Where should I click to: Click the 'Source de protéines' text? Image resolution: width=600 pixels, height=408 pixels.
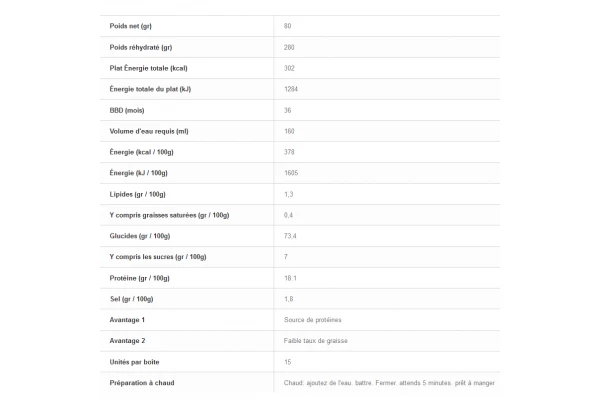click(x=313, y=320)
